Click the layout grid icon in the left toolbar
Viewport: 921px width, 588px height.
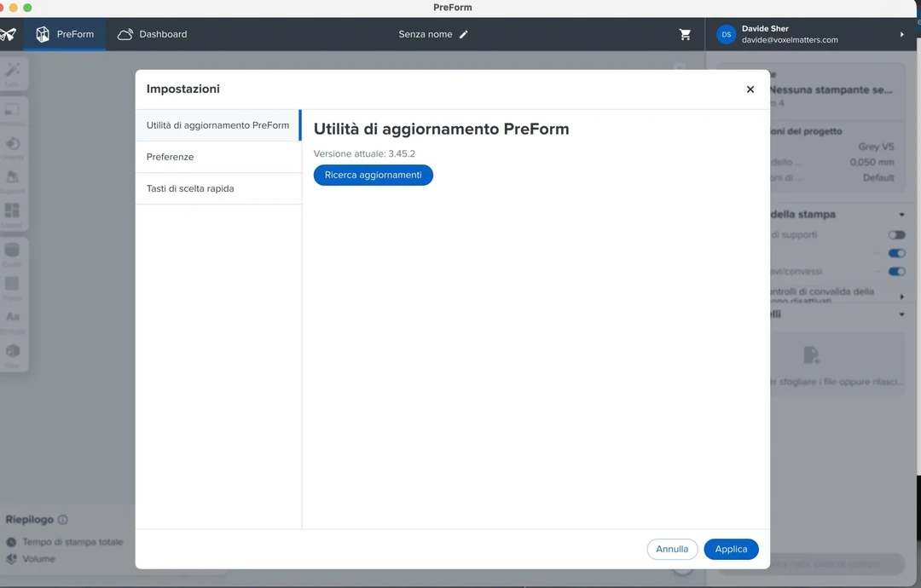tap(12, 210)
